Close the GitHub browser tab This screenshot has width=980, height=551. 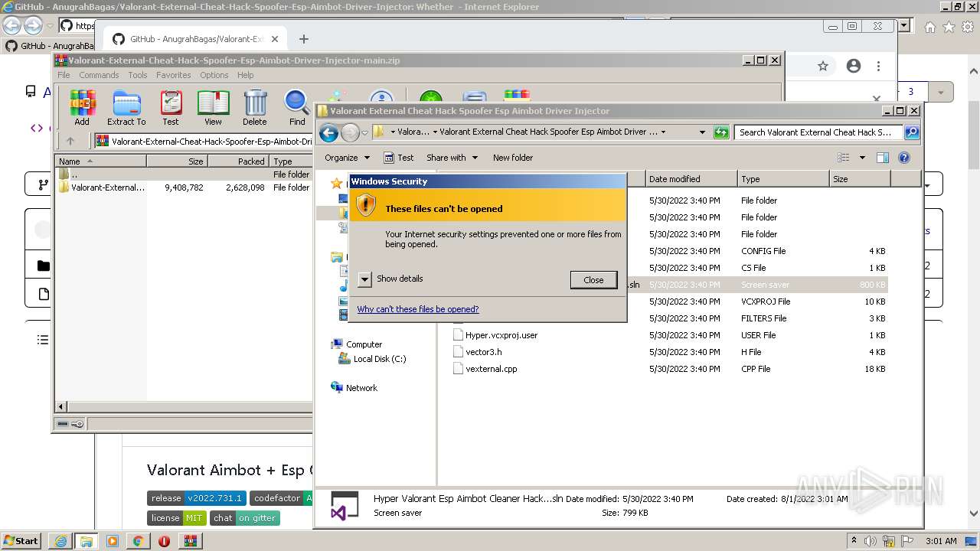coord(275,39)
